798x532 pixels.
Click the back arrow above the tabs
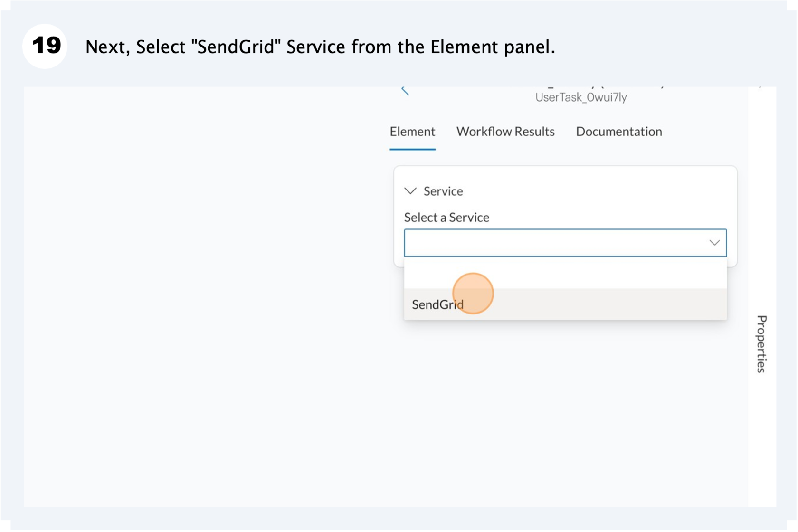(405, 91)
